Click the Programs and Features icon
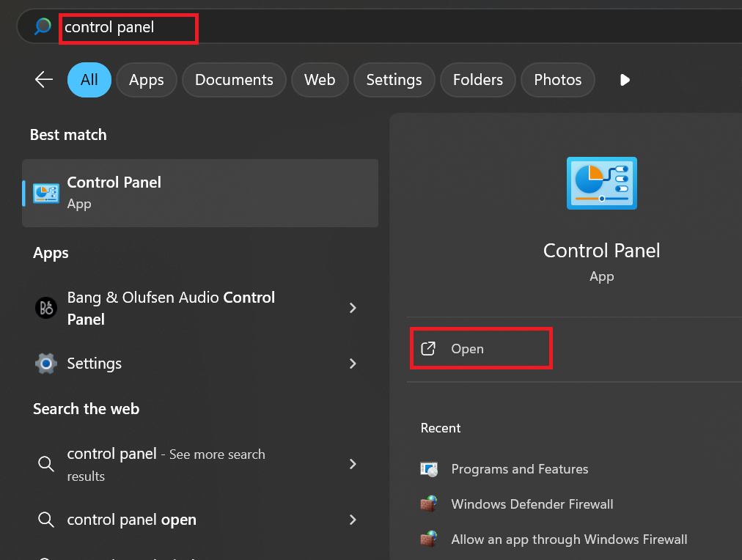Viewport: 742px width, 560px height. (429, 468)
